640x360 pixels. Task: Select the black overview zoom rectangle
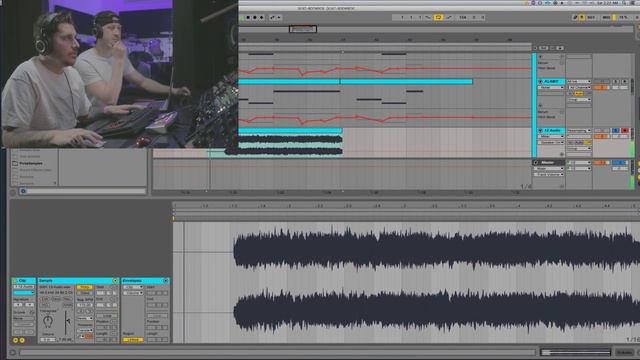point(303,29)
